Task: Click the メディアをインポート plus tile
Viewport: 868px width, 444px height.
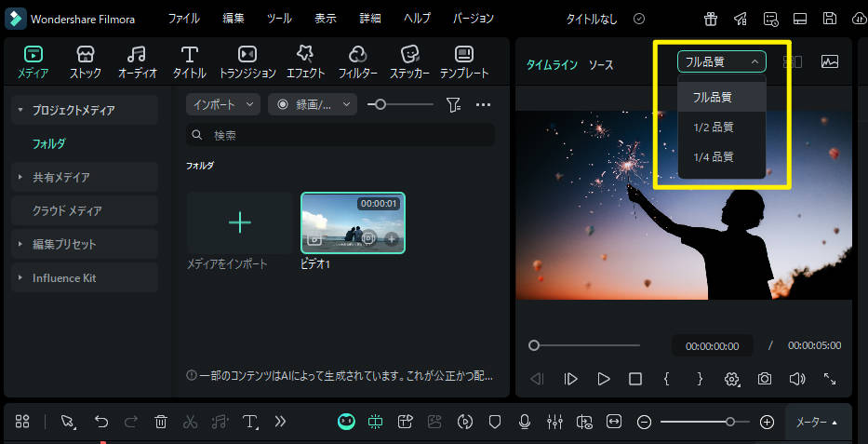Action: (x=239, y=222)
